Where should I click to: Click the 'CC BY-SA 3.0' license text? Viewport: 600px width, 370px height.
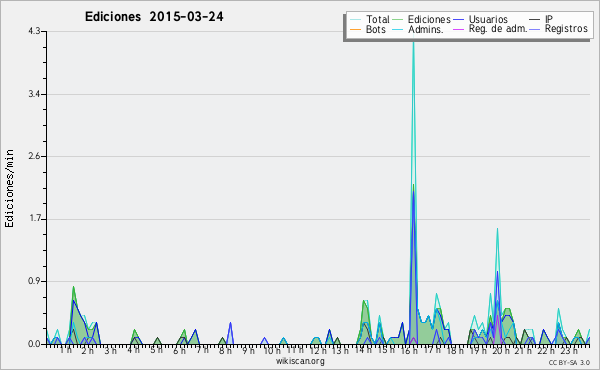pyautogui.click(x=569, y=362)
